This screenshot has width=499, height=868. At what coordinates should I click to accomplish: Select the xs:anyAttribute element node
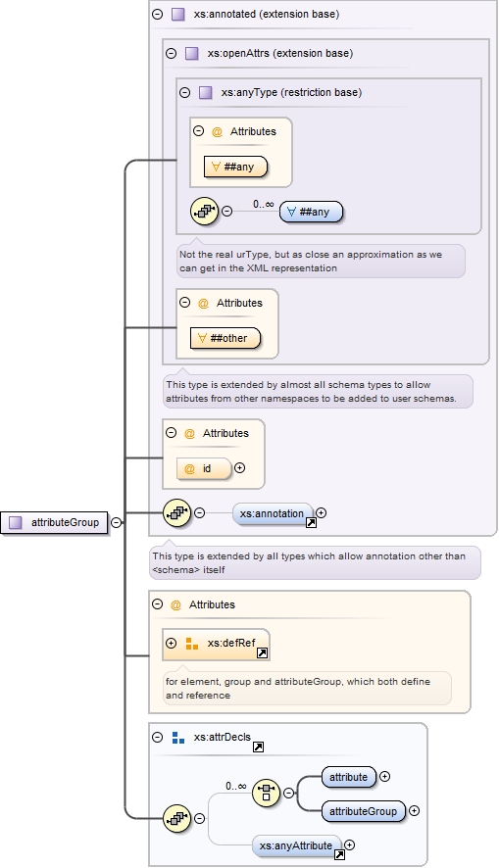click(x=296, y=845)
